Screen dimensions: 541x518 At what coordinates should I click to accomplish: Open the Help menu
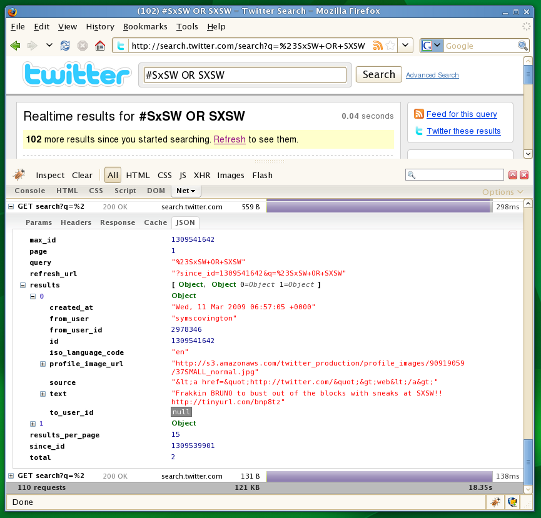tap(216, 27)
